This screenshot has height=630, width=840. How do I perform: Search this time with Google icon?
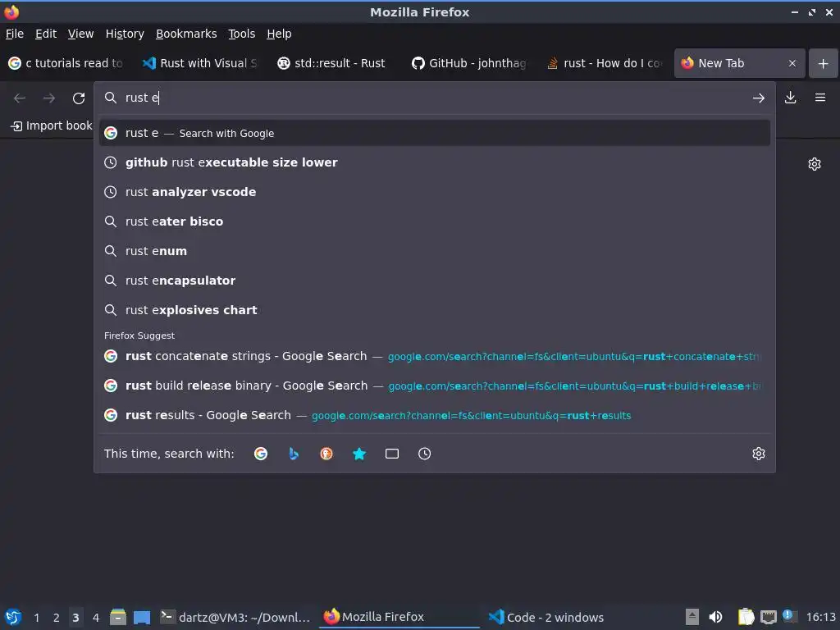(261, 454)
